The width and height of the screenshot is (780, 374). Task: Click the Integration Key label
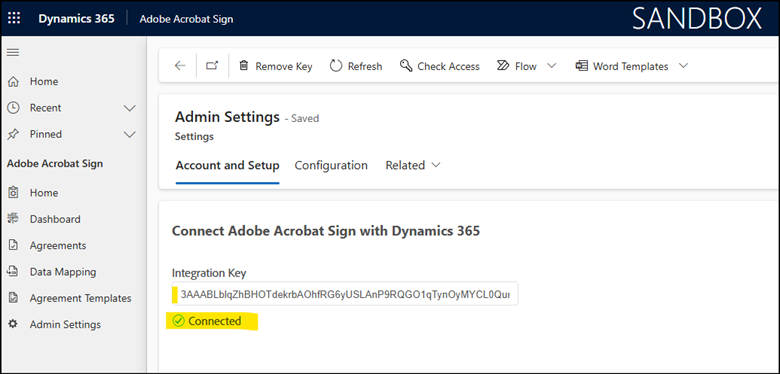[209, 273]
